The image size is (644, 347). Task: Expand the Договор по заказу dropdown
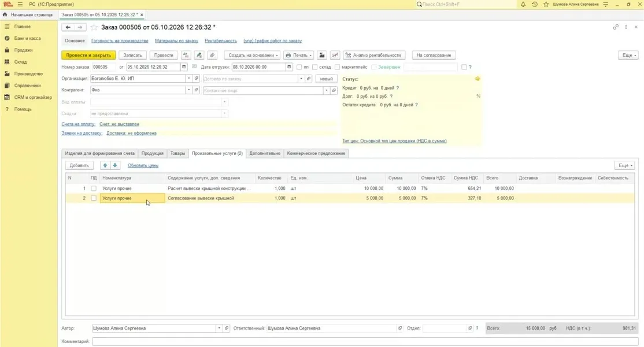[x=301, y=79]
